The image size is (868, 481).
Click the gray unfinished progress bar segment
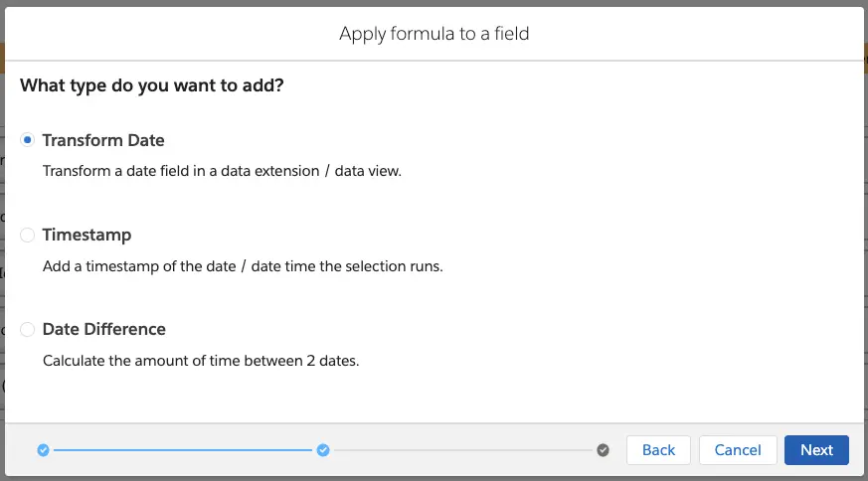tap(462, 450)
